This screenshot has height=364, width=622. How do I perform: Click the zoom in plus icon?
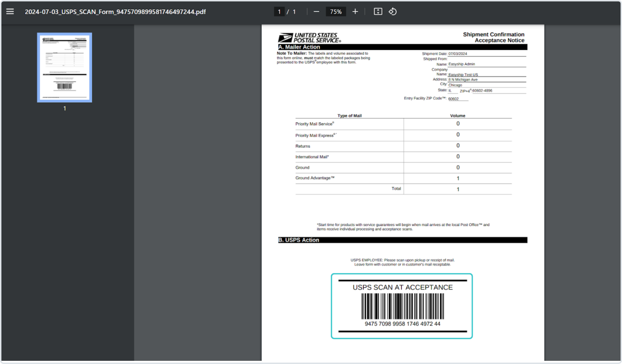pos(355,12)
